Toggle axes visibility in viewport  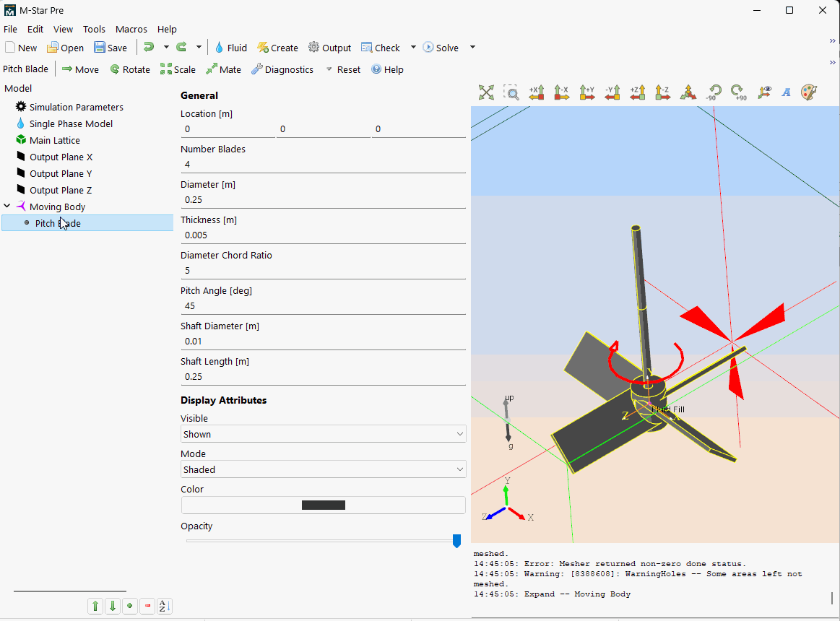pyautogui.click(x=764, y=92)
